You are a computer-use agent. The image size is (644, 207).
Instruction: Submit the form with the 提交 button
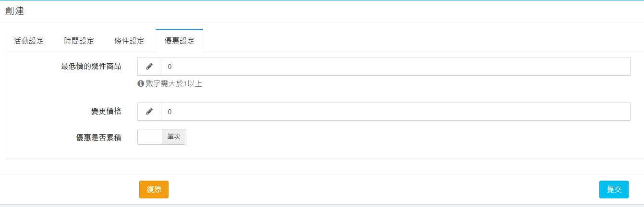614,189
